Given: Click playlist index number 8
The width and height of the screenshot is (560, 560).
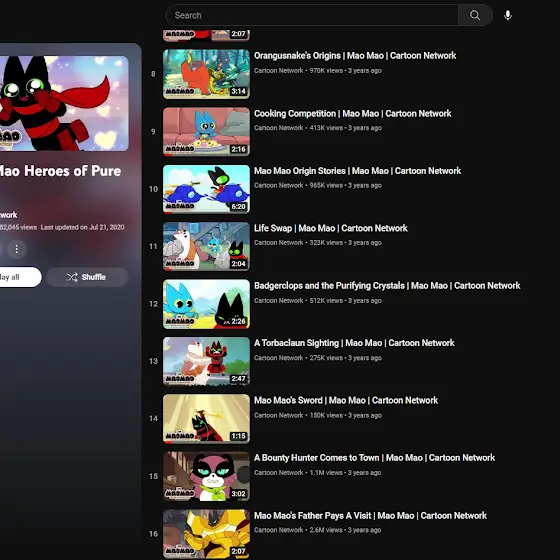Looking at the screenshot, I should (x=153, y=74).
